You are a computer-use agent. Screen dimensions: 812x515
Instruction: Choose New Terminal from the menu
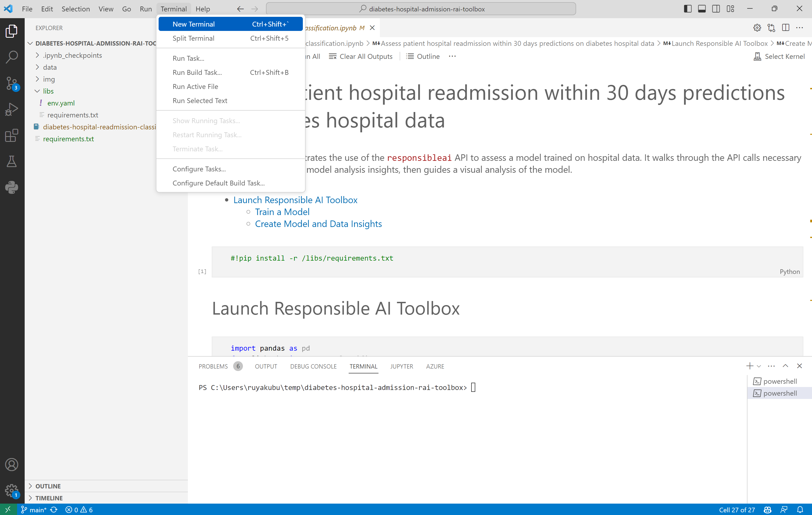click(231, 24)
